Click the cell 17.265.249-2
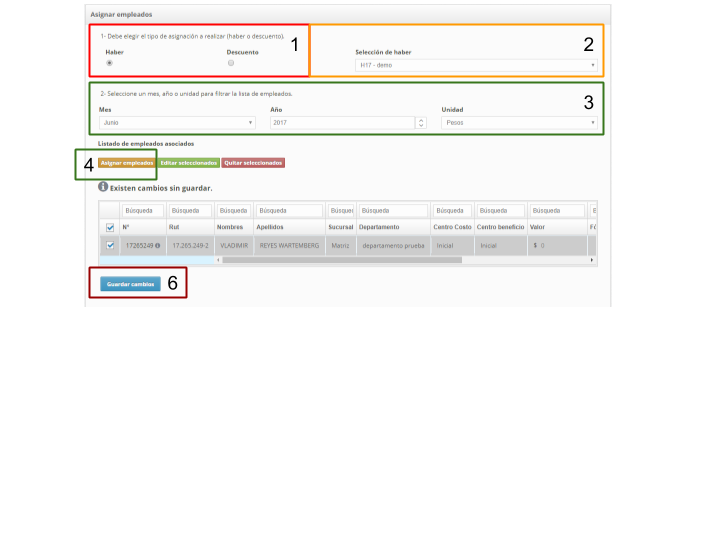 190,246
